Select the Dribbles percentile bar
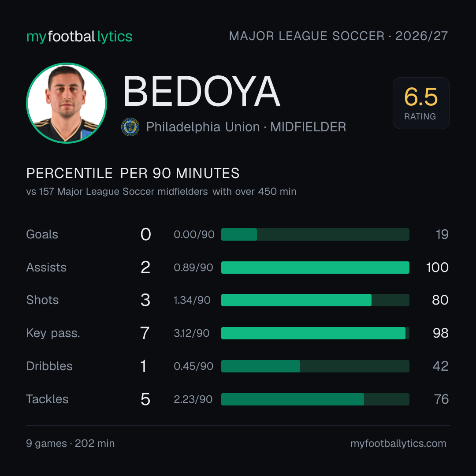Image resolution: width=476 pixels, height=476 pixels. click(x=315, y=366)
